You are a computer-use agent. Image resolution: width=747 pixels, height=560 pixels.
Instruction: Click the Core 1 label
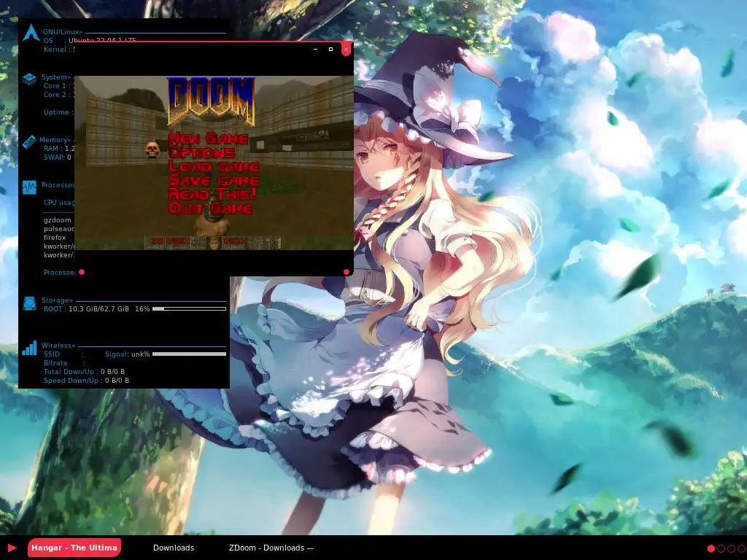click(55, 86)
